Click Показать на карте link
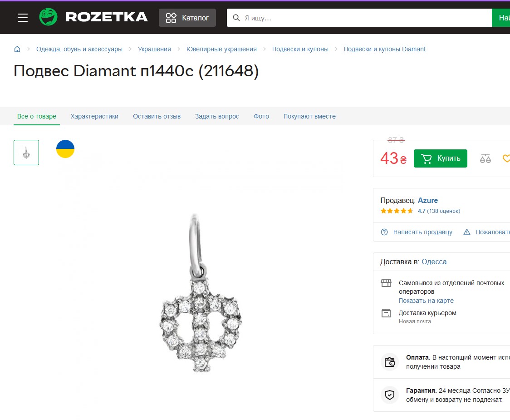Viewport: 510px width, 420px height. tap(426, 301)
